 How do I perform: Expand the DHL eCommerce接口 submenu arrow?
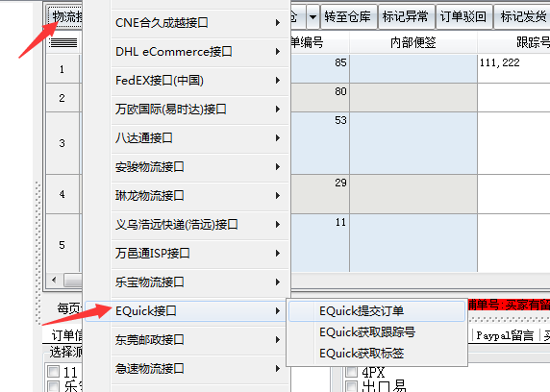click(278, 52)
